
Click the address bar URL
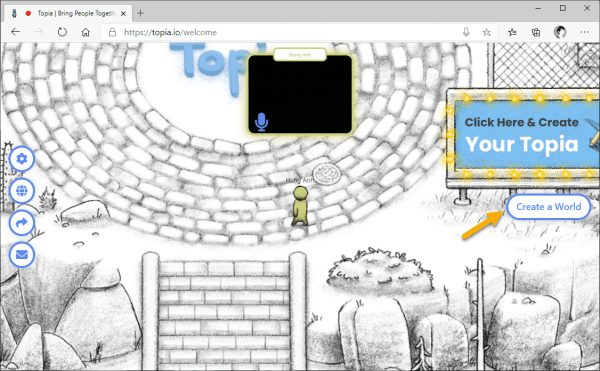[x=170, y=33]
